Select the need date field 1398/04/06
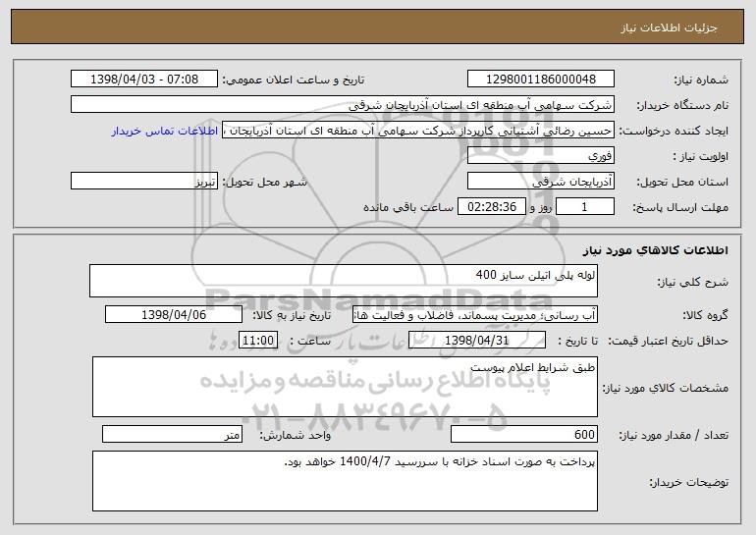 pos(174,314)
